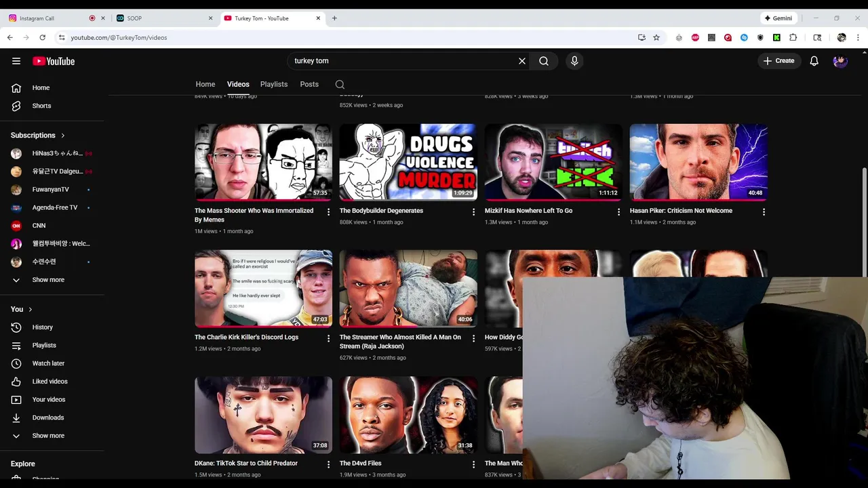Open options for DKane TikTok Star video
Viewport: 868px width, 488px height.
328,464
